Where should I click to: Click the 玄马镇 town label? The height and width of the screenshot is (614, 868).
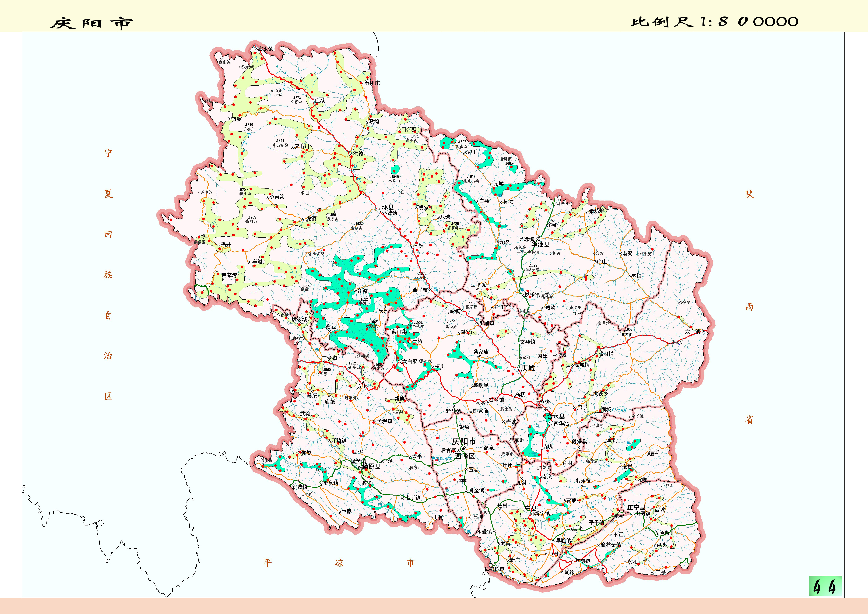[x=528, y=342]
